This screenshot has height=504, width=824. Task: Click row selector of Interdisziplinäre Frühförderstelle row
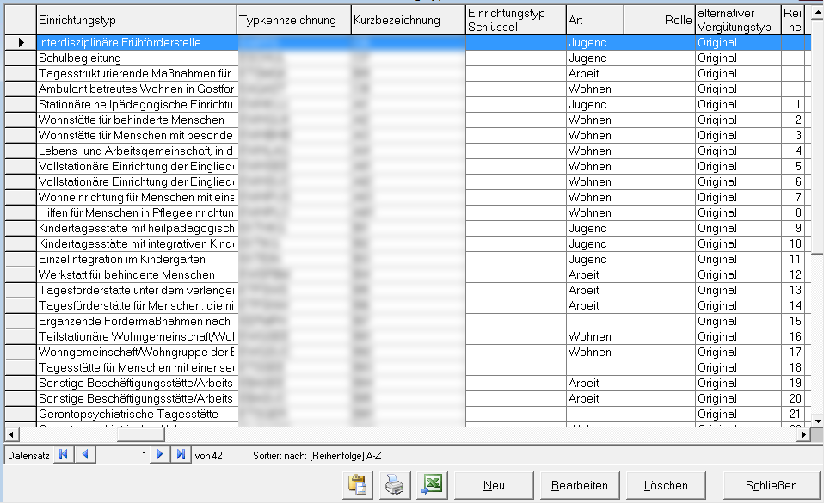21,42
